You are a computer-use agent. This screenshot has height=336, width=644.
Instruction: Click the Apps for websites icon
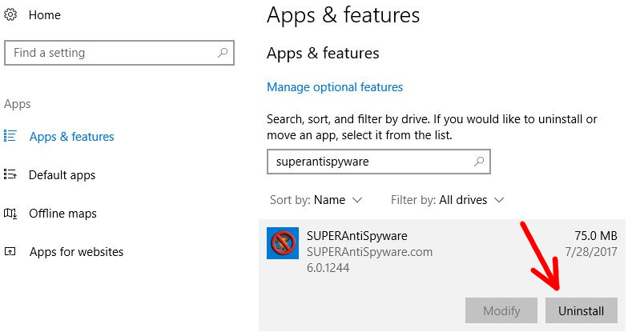pyautogui.click(x=10, y=251)
